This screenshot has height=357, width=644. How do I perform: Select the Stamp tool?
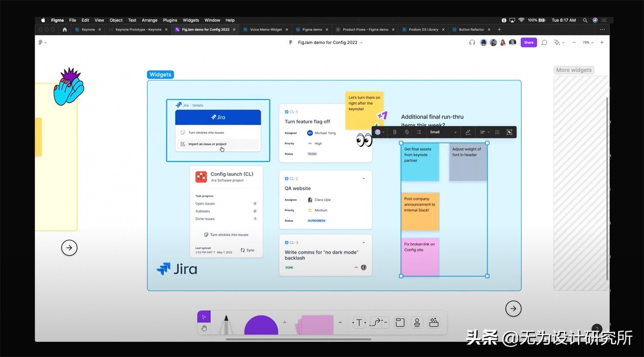pyautogui.click(x=416, y=322)
